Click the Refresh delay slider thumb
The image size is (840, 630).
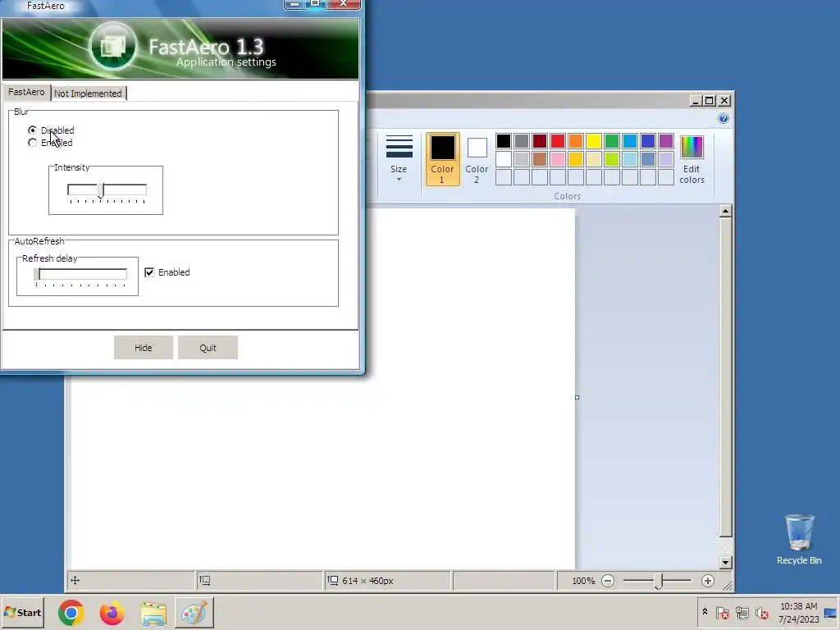click(36, 274)
